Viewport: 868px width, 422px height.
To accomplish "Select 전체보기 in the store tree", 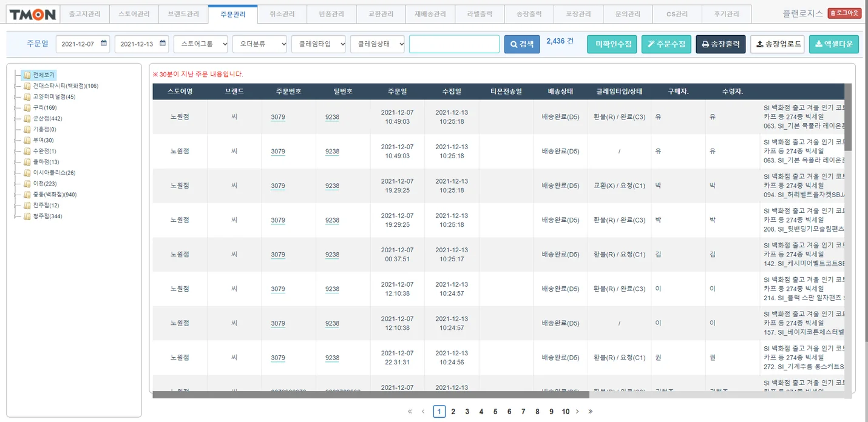I will [x=43, y=75].
